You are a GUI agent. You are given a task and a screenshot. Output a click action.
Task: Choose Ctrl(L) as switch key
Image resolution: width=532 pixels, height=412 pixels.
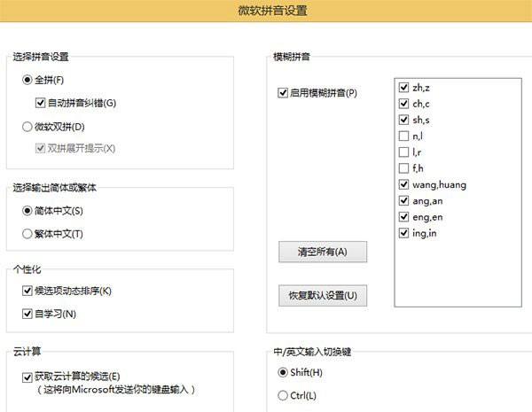(283, 395)
